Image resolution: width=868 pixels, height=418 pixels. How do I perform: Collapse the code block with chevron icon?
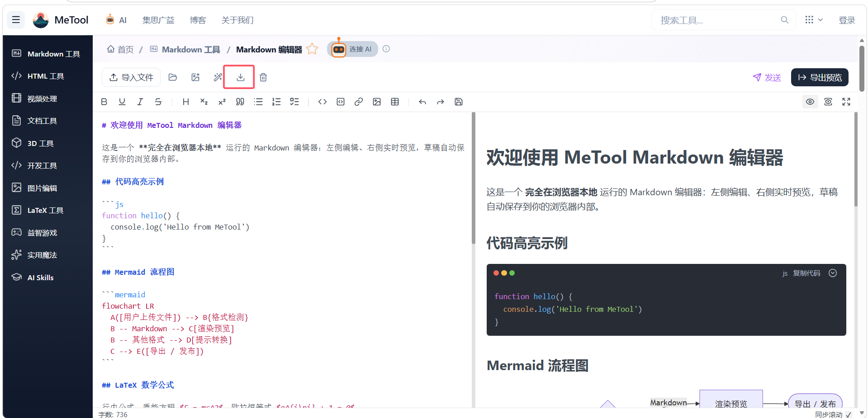[833, 273]
